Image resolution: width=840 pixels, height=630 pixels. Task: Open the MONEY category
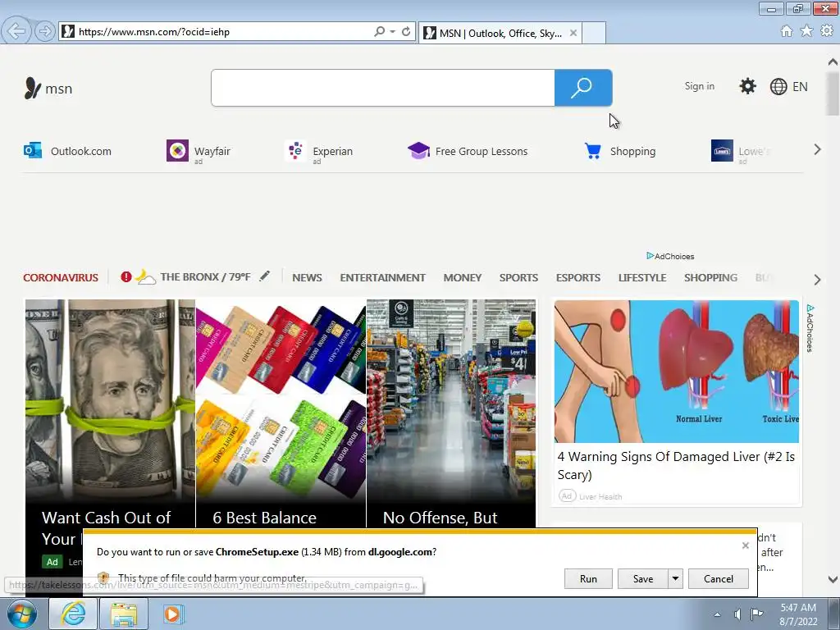pyautogui.click(x=463, y=277)
